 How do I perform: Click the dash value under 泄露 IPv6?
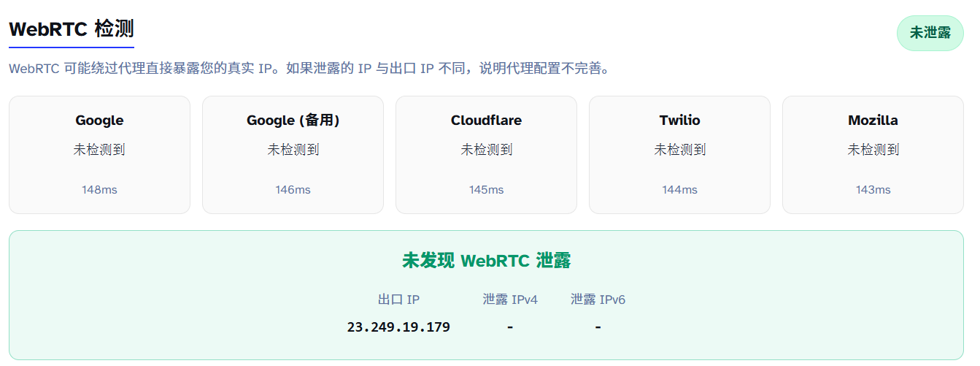pyautogui.click(x=598, y=327)
